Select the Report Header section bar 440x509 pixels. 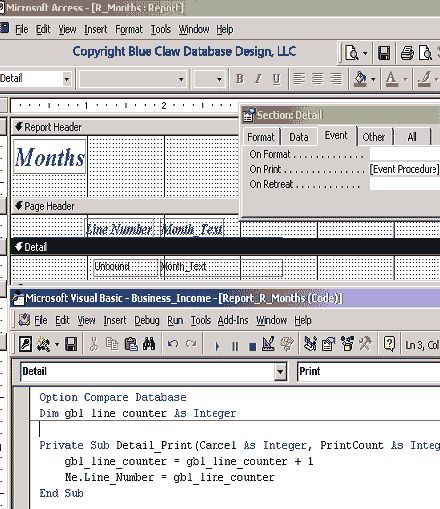(125, 127)
